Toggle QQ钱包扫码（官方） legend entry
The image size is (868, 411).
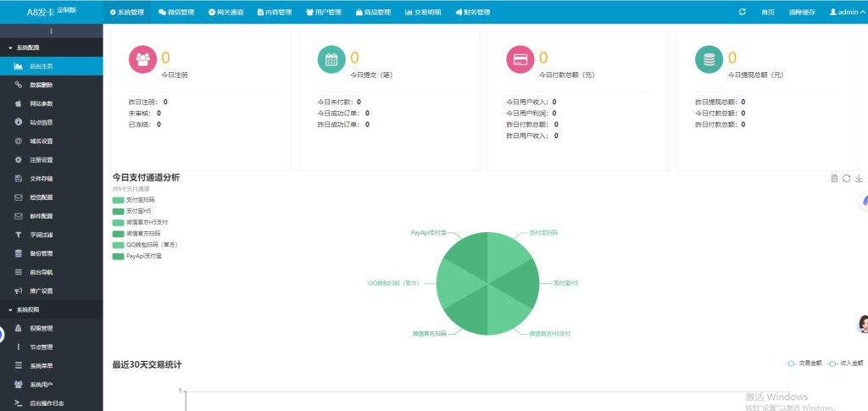[x=145, y=245]
